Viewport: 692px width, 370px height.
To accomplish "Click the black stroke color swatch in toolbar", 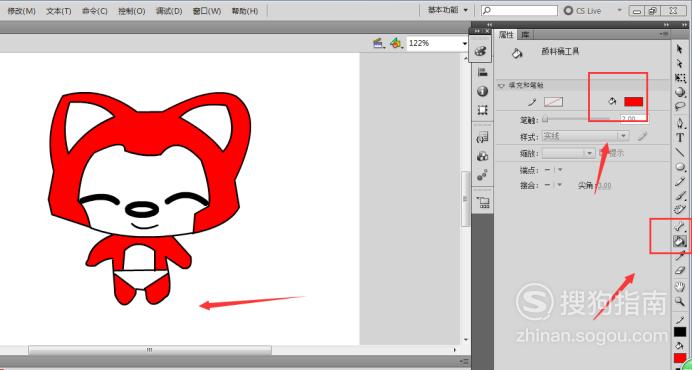I will (x=680, y=332).
